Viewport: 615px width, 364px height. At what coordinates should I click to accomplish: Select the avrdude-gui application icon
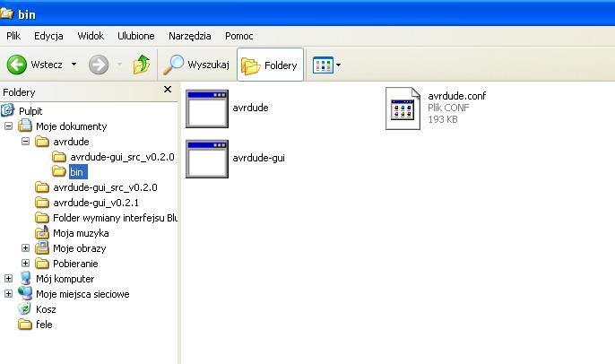207,159
